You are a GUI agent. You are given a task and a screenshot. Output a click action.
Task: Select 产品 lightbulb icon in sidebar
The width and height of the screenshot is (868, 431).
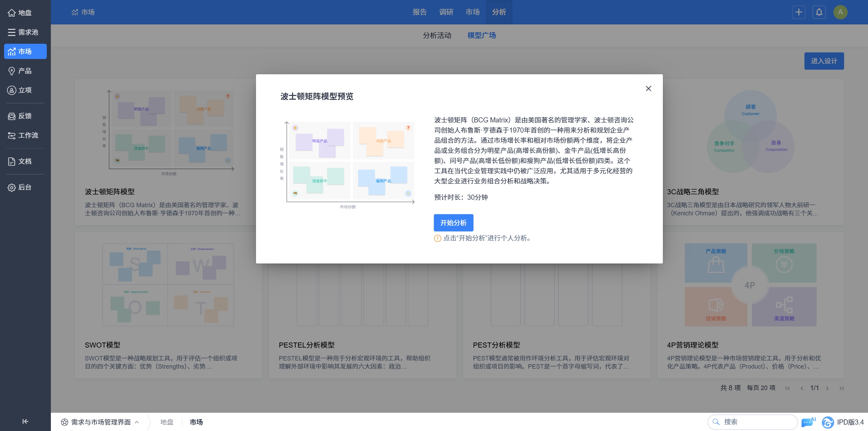coord(12,71)
